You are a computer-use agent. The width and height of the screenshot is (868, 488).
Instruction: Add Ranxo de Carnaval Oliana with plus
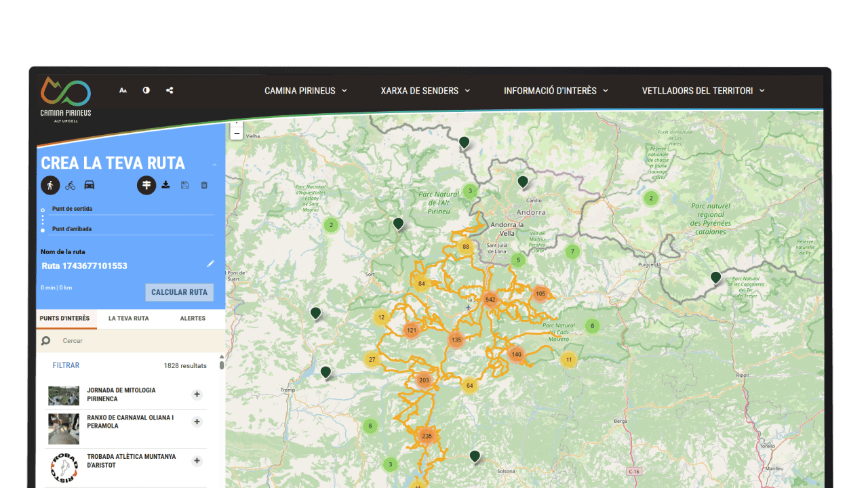[197, 422]
